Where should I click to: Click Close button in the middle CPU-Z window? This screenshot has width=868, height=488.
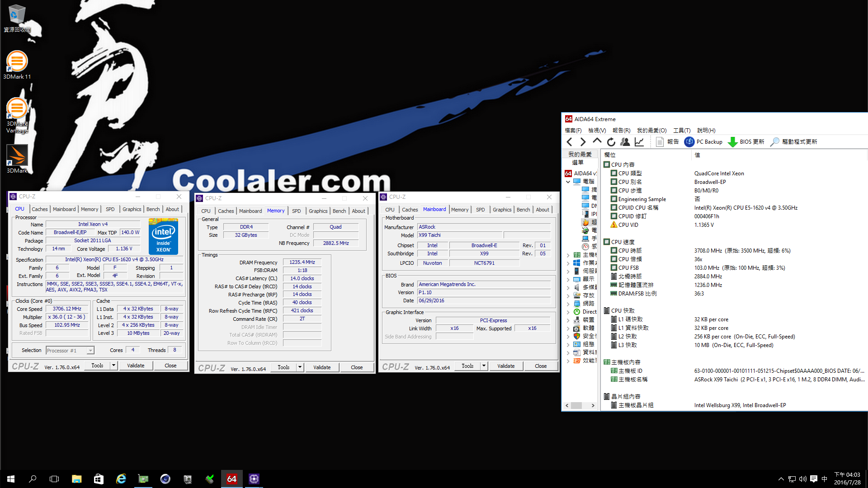[357, 367]
